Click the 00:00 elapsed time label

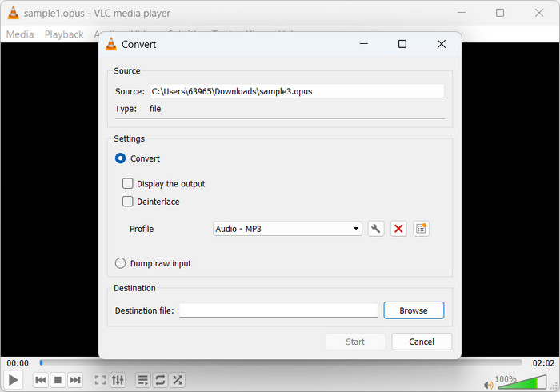[x=18, y=363]
